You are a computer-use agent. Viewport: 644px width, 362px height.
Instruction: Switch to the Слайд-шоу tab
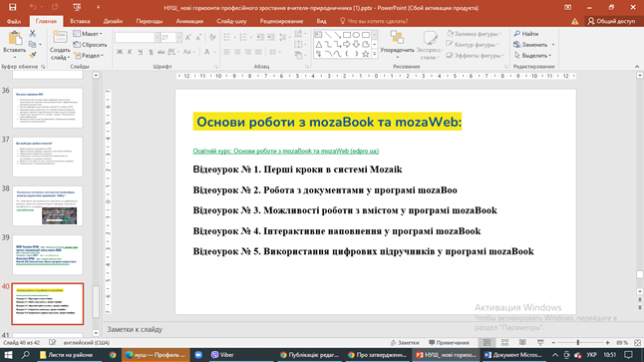[231, 21]
